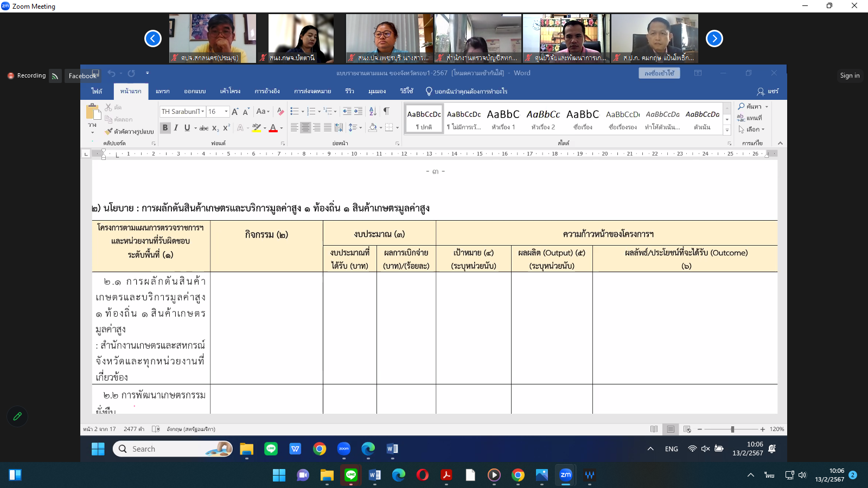Viewport: 868px width, 488px height.
Task: Open Adobe Acrobat from taskbar
Action: 446,475
